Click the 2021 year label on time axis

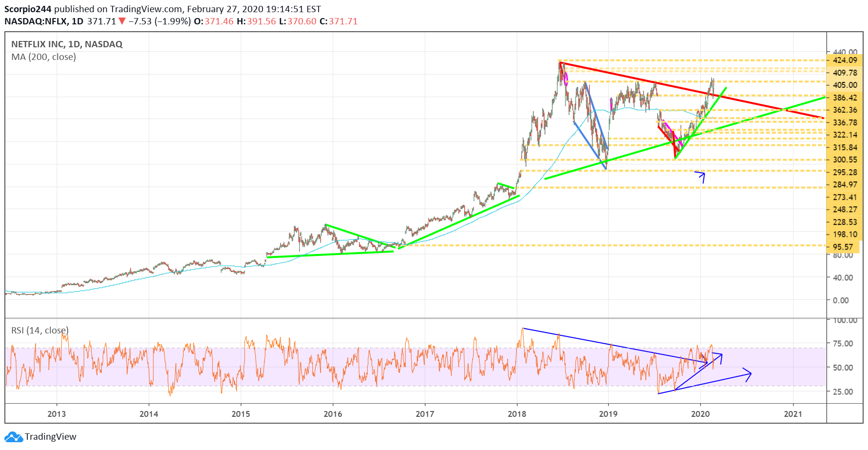click(793, 414)
